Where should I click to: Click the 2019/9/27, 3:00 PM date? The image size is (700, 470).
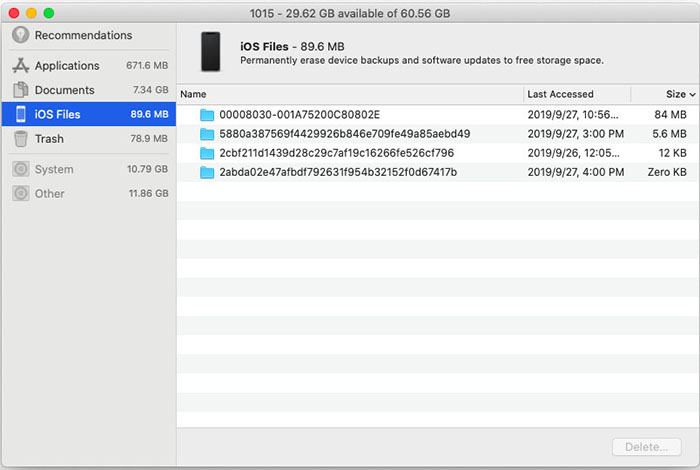tap(575, 134)
